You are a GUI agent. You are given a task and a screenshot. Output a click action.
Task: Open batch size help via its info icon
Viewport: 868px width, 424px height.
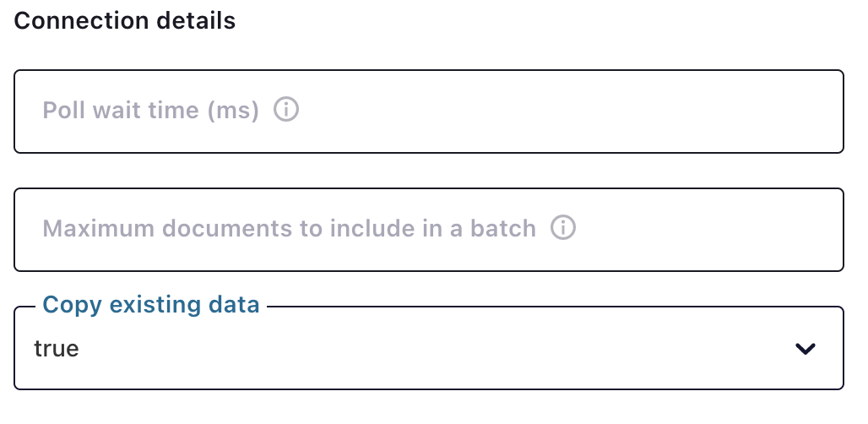click(x=562, y=228)
